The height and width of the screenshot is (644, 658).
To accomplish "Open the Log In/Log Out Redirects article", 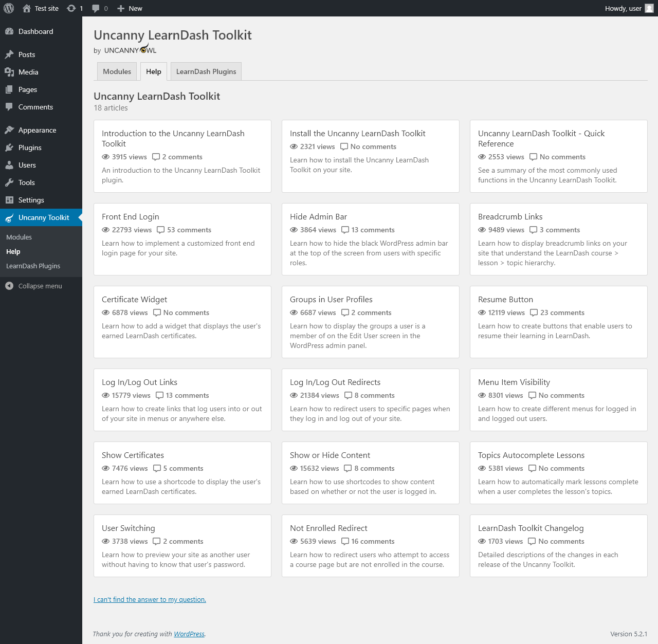I will click(371, 400).
